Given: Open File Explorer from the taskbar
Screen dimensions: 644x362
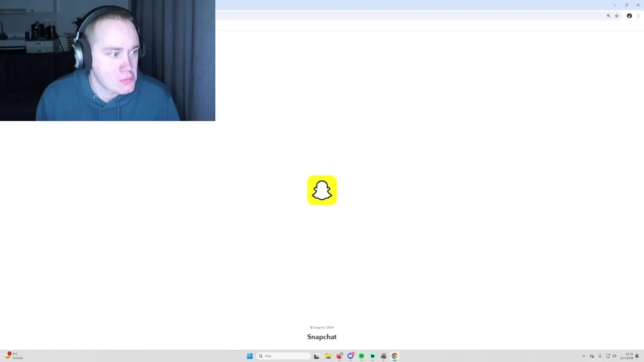Looking at the screenshot, I should (328, 356).
